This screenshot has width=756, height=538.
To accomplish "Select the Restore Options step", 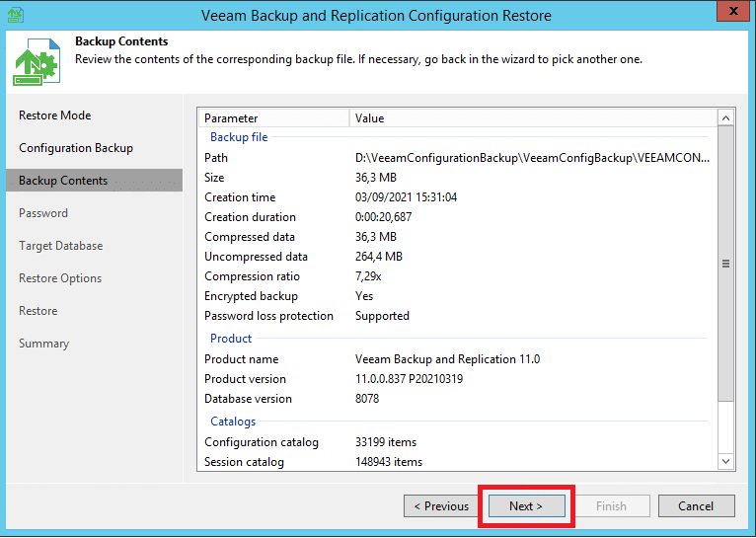I will tap(60, 278).
